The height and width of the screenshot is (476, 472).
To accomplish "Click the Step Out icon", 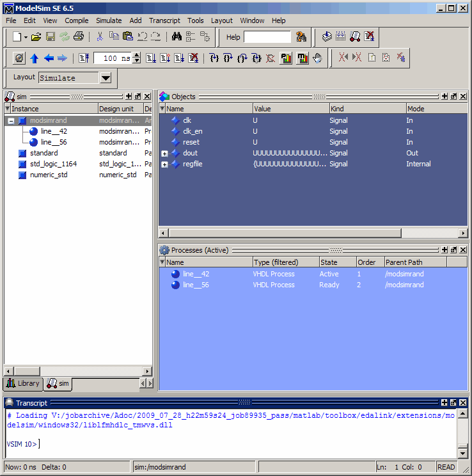I will [x=242, y=58].
